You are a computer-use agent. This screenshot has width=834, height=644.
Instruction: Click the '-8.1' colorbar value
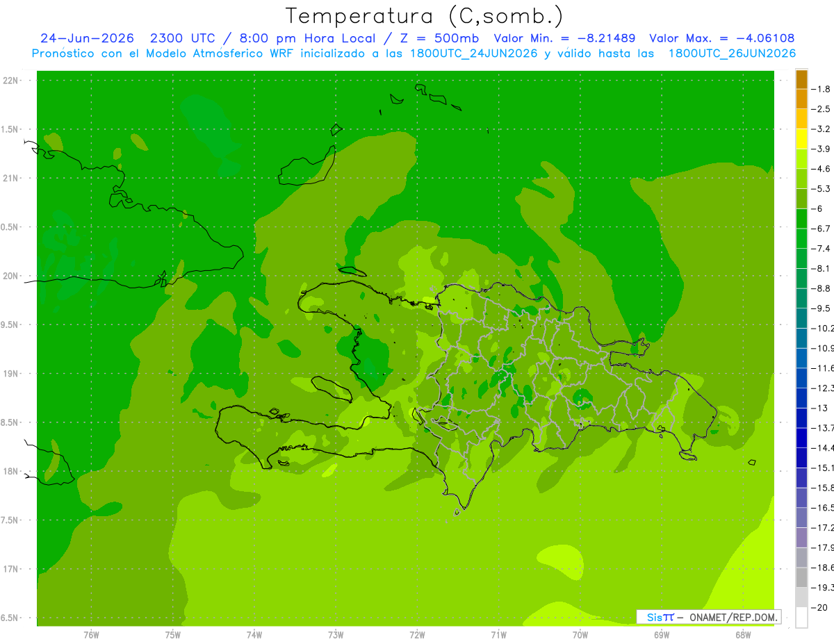tap(821, 268)
